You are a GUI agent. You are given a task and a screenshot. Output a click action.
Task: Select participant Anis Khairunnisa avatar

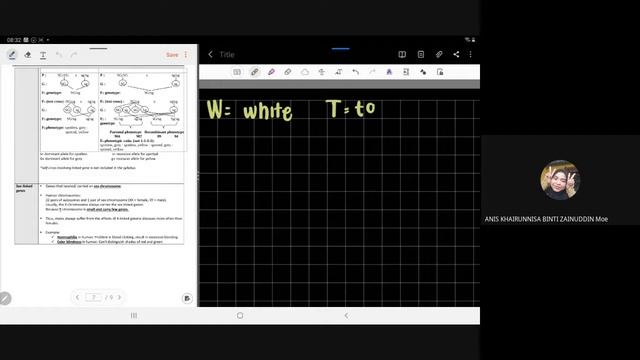[560, 180]
